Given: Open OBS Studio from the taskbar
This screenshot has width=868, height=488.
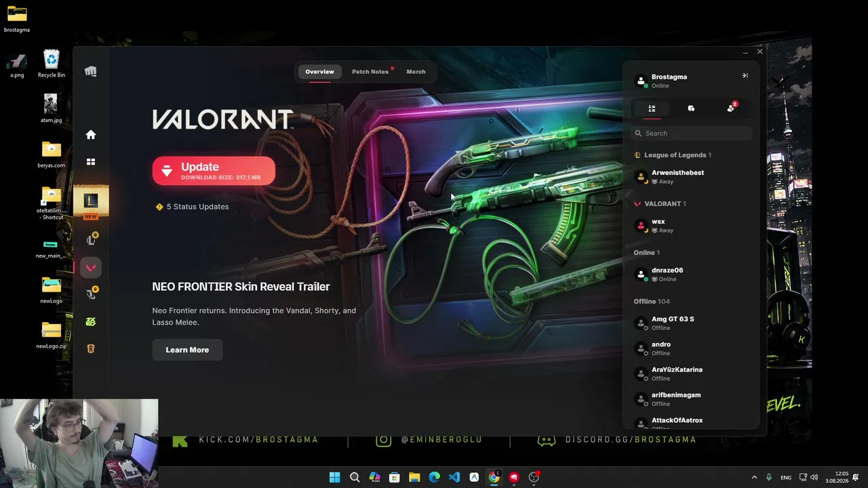Looking at the screenshot, I should pyautogui.click(x=534, y=477).
